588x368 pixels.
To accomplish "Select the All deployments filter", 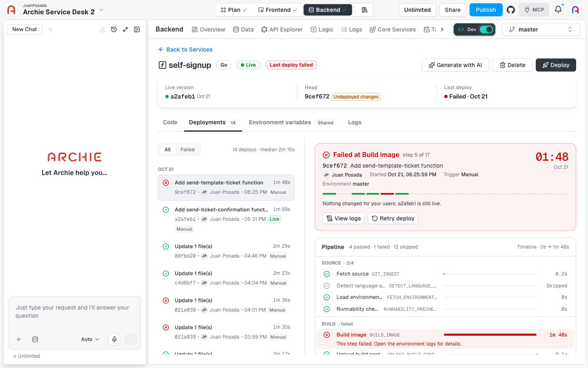I will 167,150.
